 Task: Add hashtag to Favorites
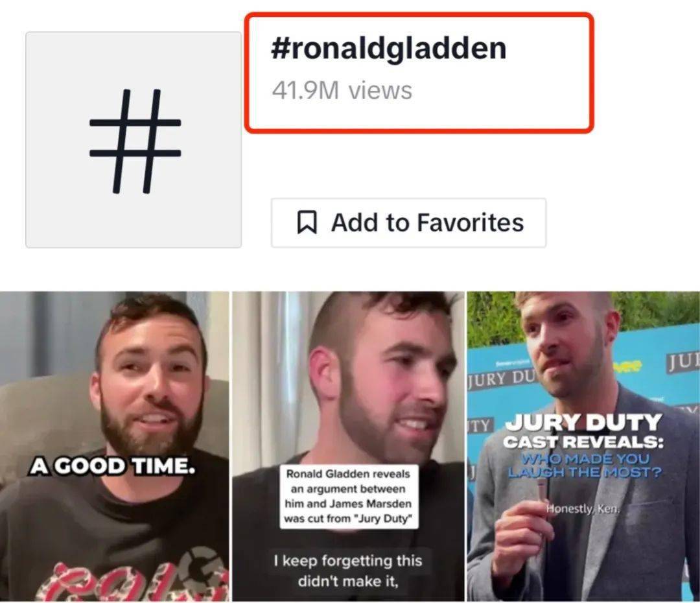tap(408, 222)
